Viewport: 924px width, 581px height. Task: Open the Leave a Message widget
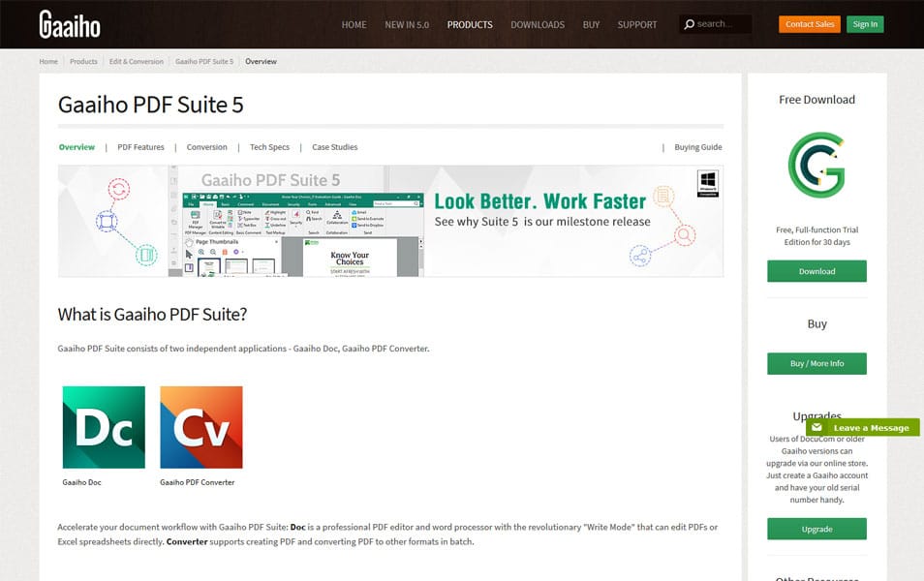(863, 427)
